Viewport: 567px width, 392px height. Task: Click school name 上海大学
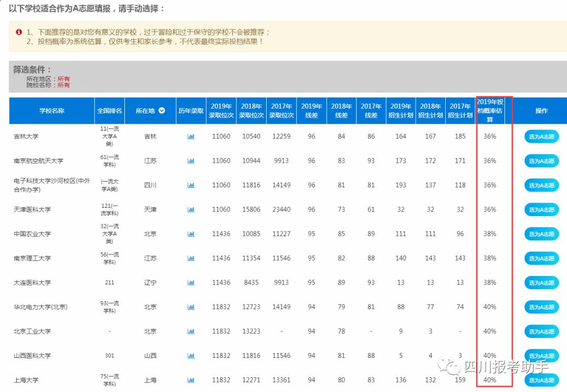(x=26, y=380)
